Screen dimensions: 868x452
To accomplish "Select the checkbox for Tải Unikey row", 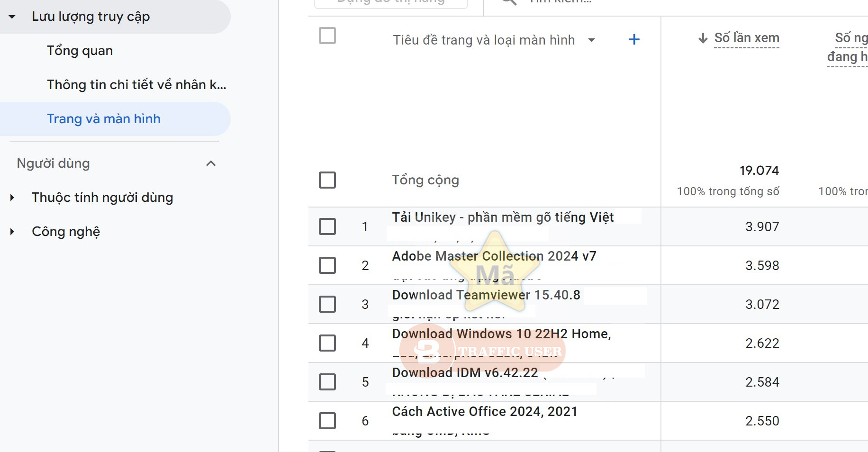I will (x=327, y=226).
